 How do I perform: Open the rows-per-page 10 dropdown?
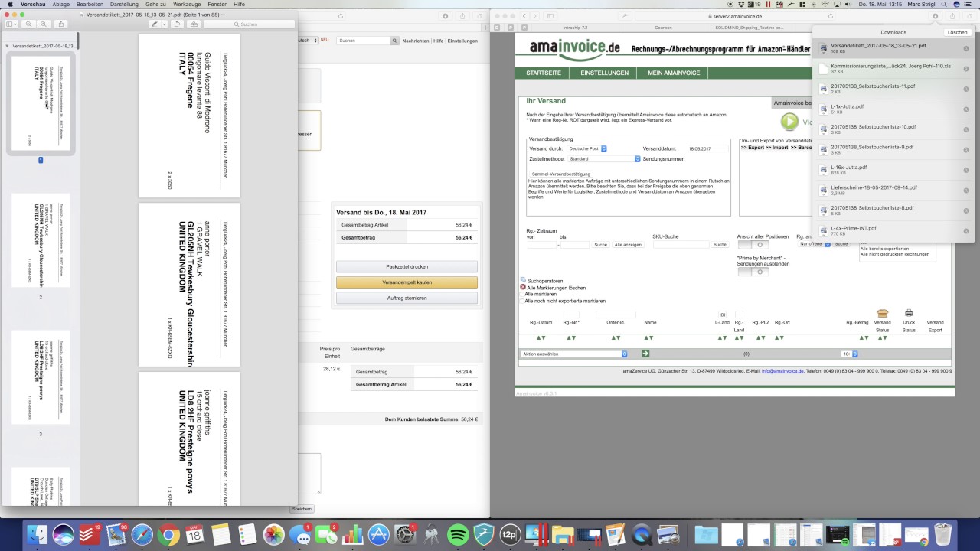pos(850,354)
